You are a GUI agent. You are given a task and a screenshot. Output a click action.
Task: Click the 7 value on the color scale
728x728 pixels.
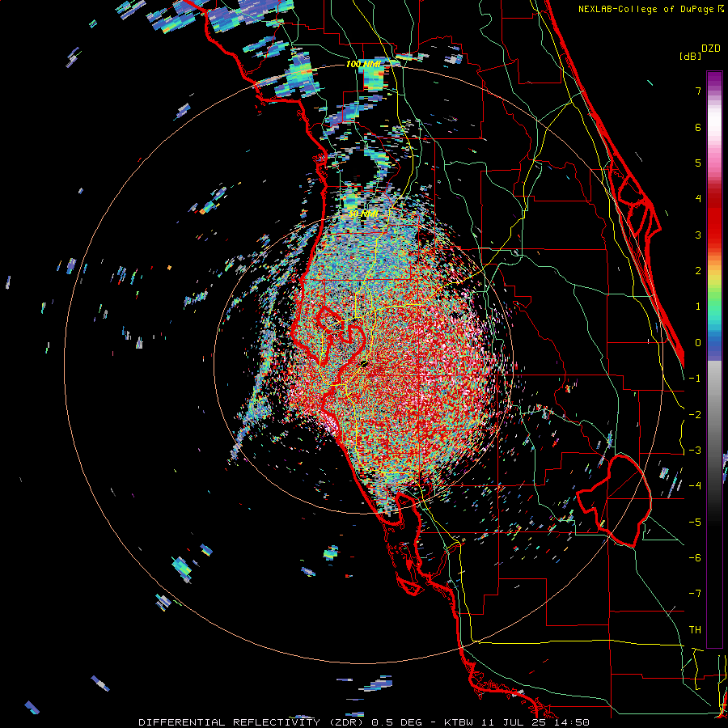[x=698, y=91]
